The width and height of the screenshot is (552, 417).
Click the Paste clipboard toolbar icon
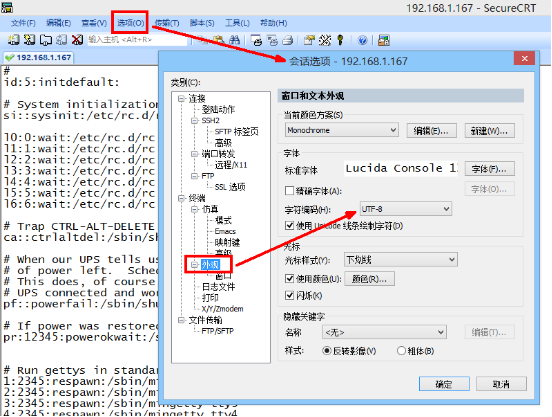[x=219, y=40]
